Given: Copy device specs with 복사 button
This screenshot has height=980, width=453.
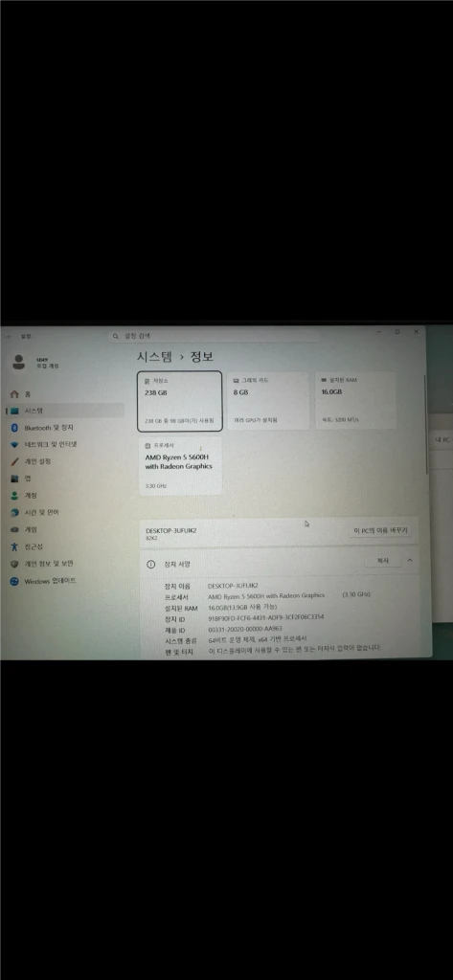Looking at the screenshot, I should 382,561.
